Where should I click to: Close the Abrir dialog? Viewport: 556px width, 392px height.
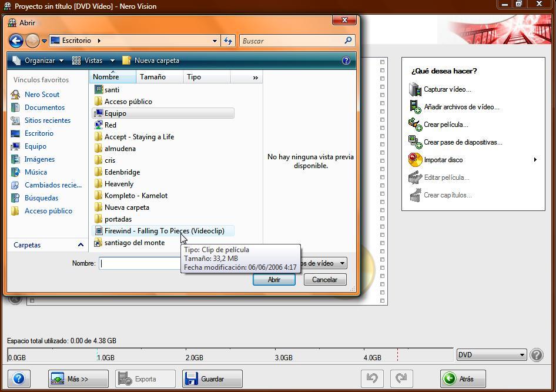344,20
